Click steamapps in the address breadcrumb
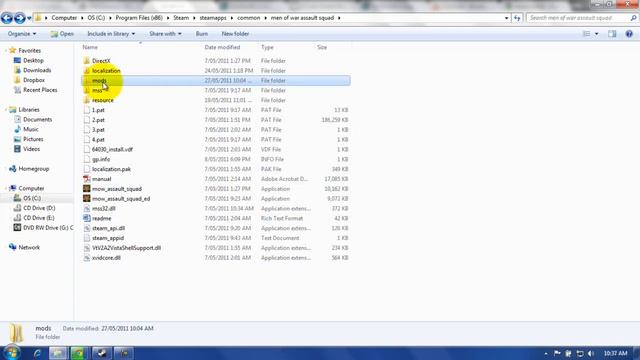The width and height of the screenshot is (640, 360). pos(213,18)
